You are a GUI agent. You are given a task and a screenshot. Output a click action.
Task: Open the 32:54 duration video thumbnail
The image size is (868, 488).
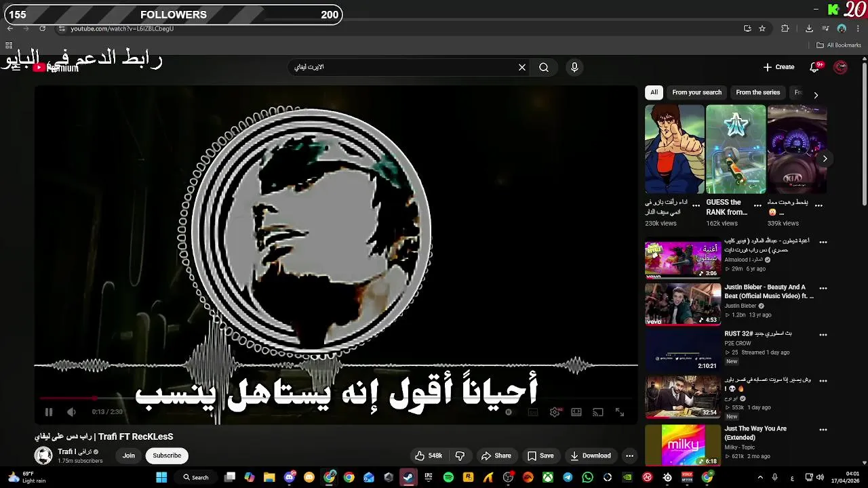pos(683,398)
